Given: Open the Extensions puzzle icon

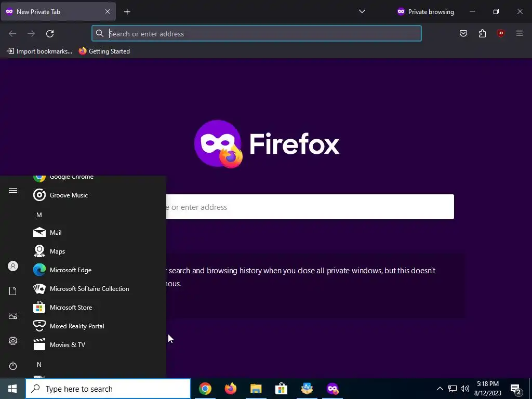Looking at the screenshot, I should [x=482, y=33].
